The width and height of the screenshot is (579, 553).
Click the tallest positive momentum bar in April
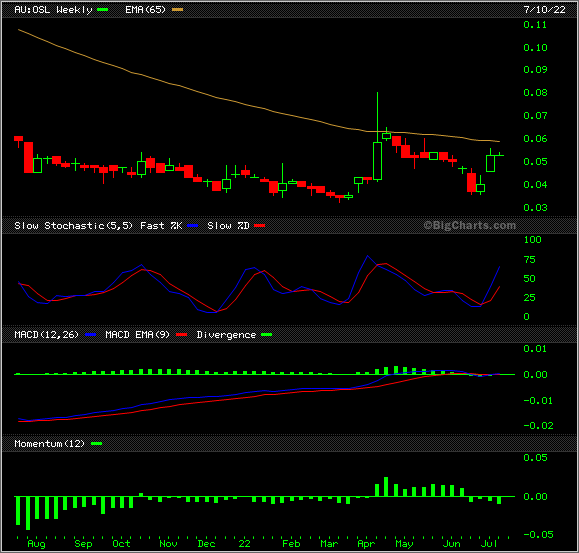[386, 487]
